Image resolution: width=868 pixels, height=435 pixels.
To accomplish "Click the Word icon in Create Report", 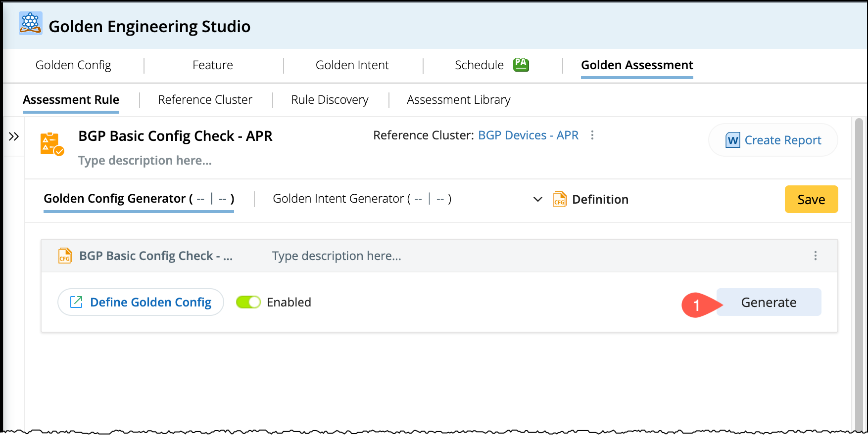I will pos(732,140).
